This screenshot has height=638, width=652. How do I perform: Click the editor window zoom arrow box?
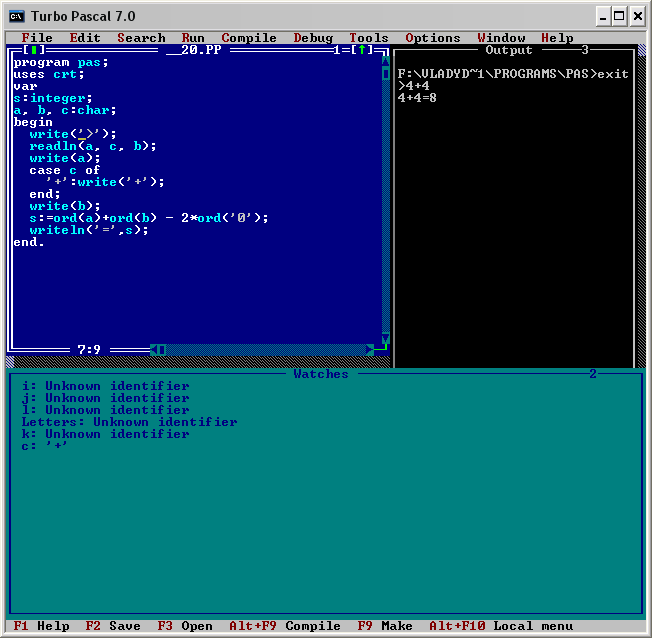click(366, 50)
